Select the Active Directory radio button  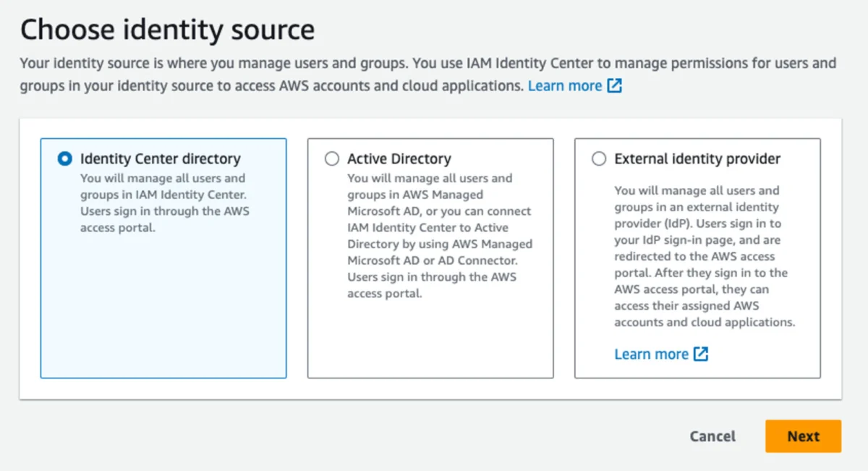(x=332, y=158)
